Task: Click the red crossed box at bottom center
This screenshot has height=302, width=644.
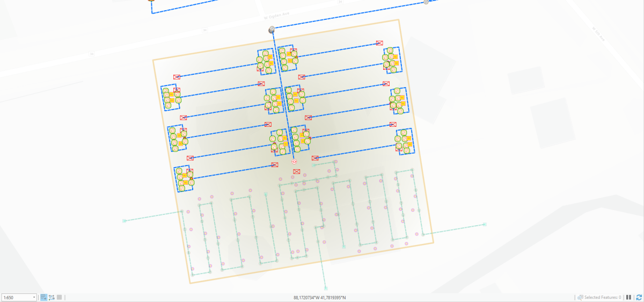Action: 296,171
